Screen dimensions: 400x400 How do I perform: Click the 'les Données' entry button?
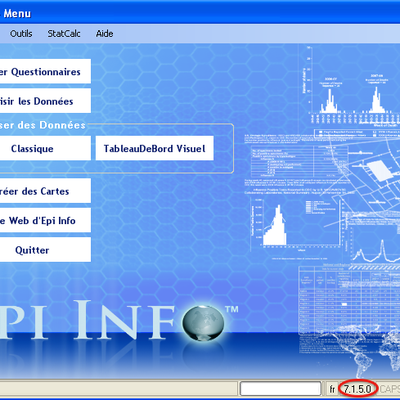click(45, 101)
